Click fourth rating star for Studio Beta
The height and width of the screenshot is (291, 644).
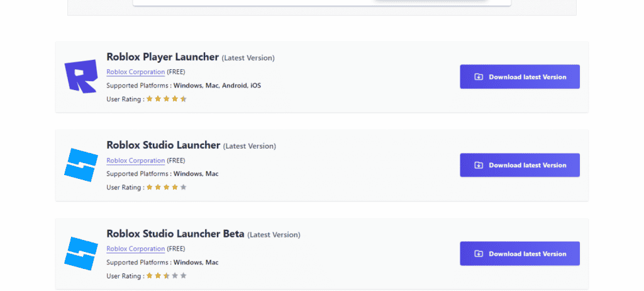click(x=175, y=276)
